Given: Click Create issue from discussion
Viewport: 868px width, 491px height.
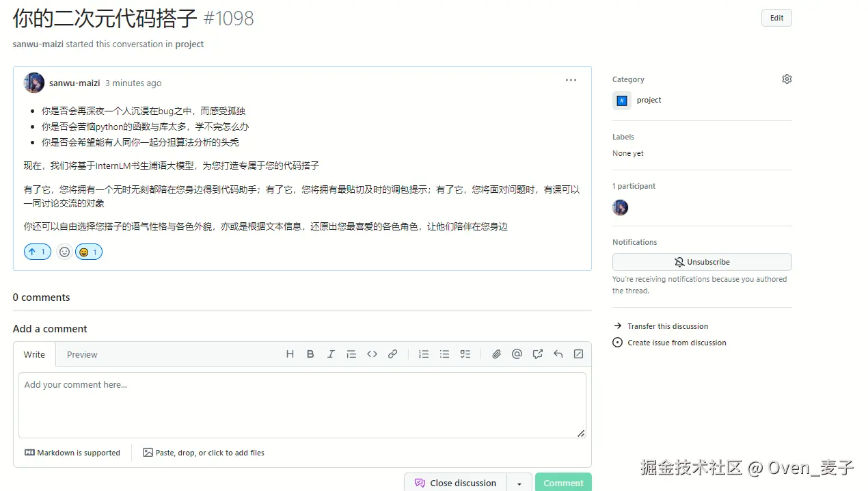Looking at the screenshot, I should coord(669,343).
